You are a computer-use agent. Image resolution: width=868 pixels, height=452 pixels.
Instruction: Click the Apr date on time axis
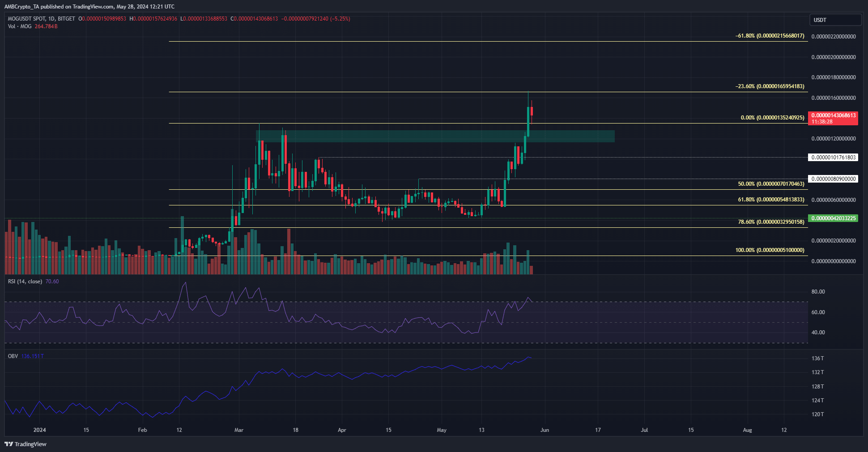(342, 430)
